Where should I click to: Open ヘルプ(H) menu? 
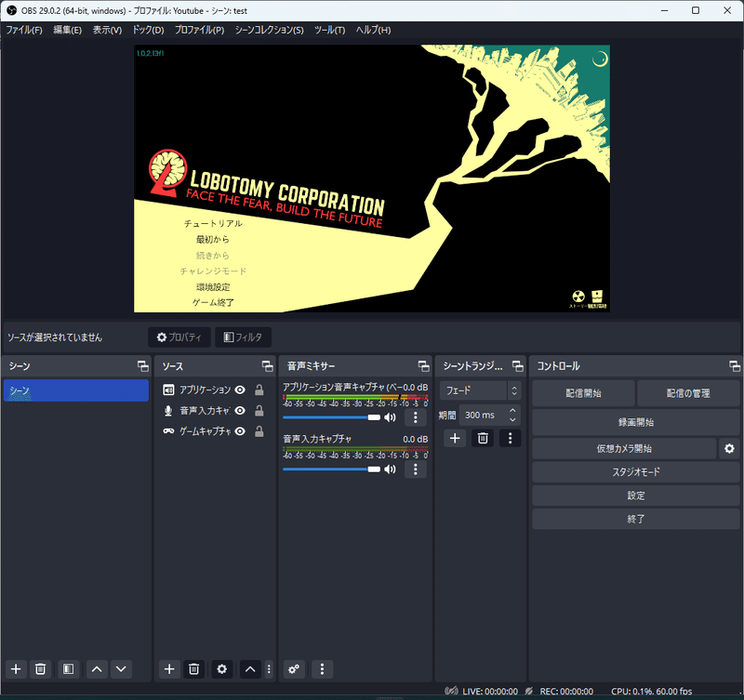click(x=374, y=30)
